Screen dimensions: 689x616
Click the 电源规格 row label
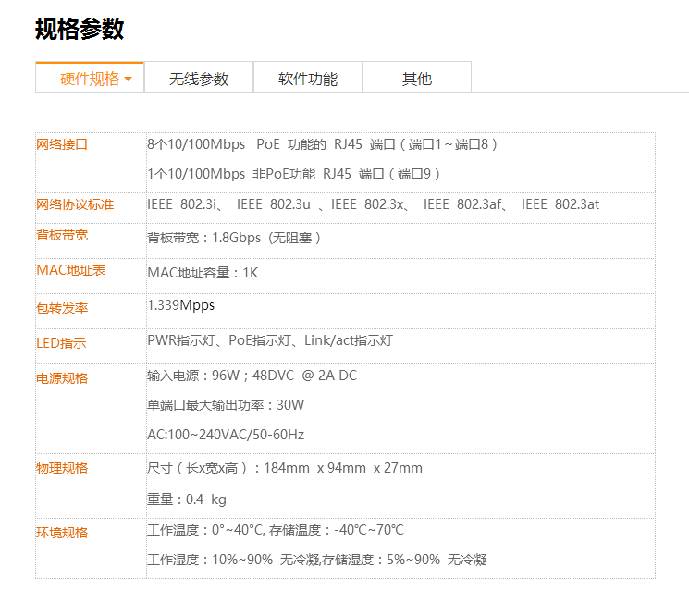[x=62, y=378]
